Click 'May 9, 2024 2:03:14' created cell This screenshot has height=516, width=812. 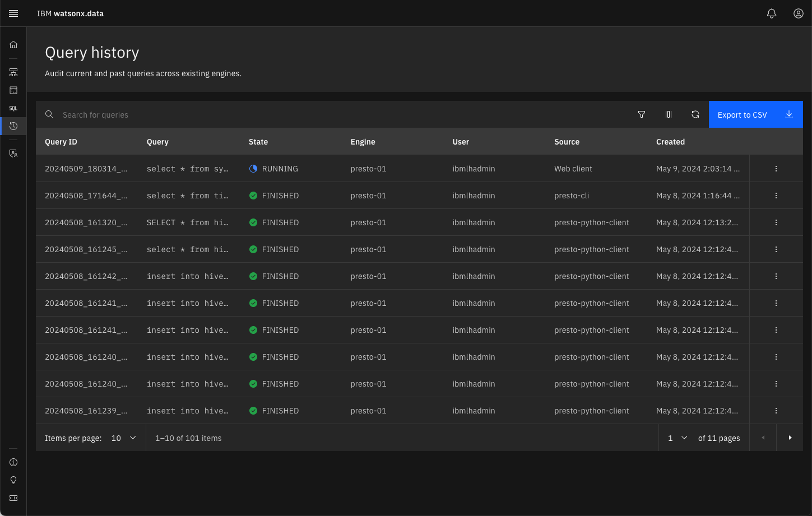(698, 169)
